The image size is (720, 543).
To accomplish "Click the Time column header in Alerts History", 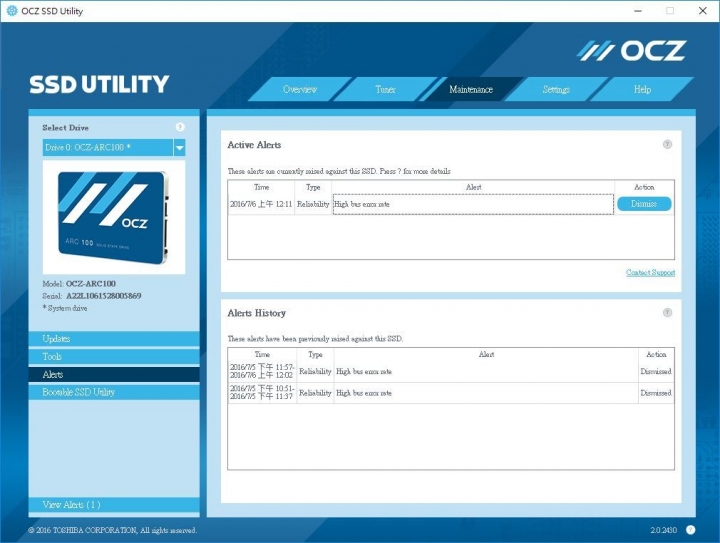I will click(262, 354).
